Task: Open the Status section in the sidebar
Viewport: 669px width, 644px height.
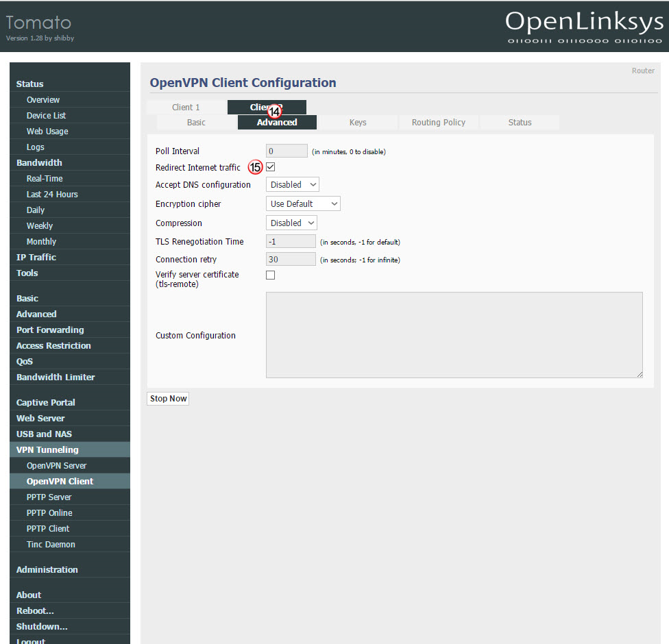Action: (x=70, y=84)
